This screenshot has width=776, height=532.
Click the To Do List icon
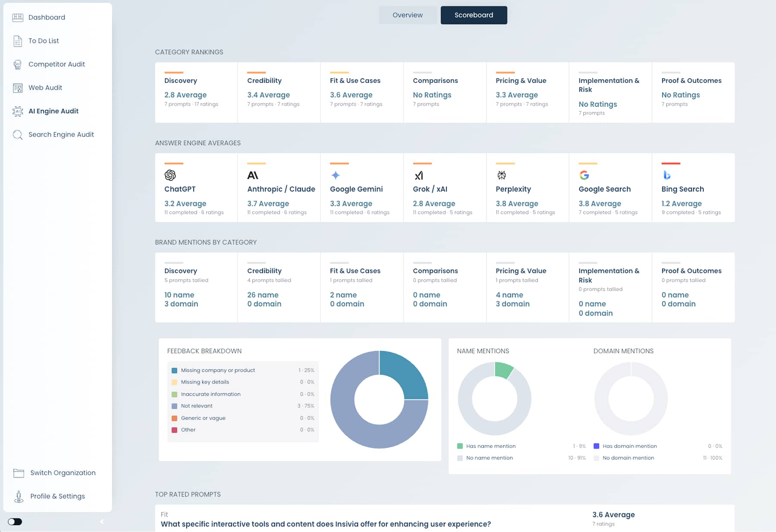click(x=18, y=41)
